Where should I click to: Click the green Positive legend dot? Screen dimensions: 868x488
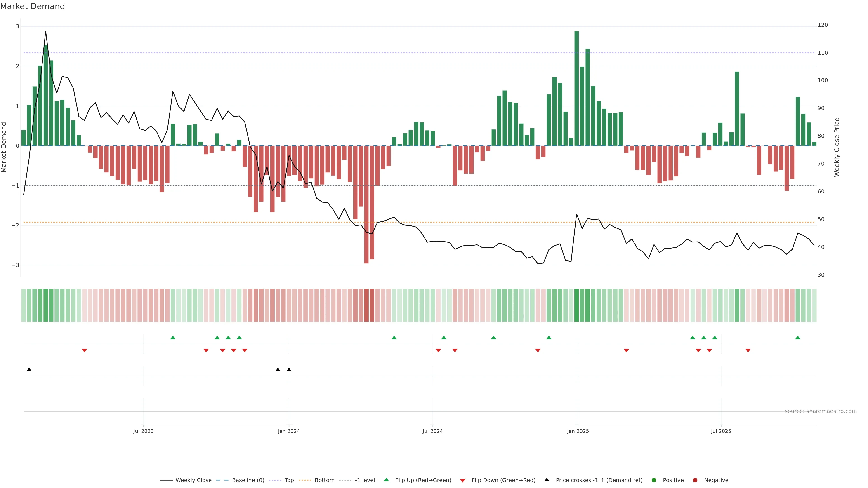click(654, 480)
